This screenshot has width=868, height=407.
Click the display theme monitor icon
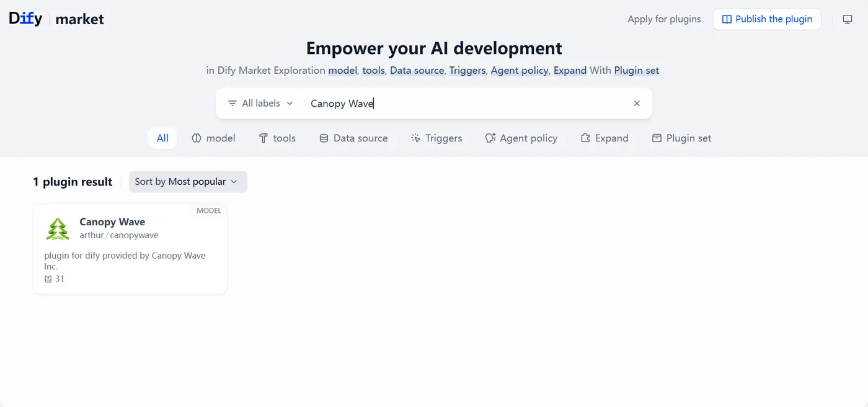point(848,19)
